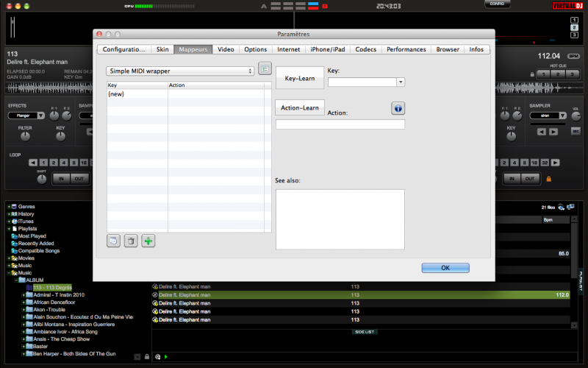Select loop length 4 on left deck
The width and height of the screenshot is (588, 368).
(x=64, y=163)
